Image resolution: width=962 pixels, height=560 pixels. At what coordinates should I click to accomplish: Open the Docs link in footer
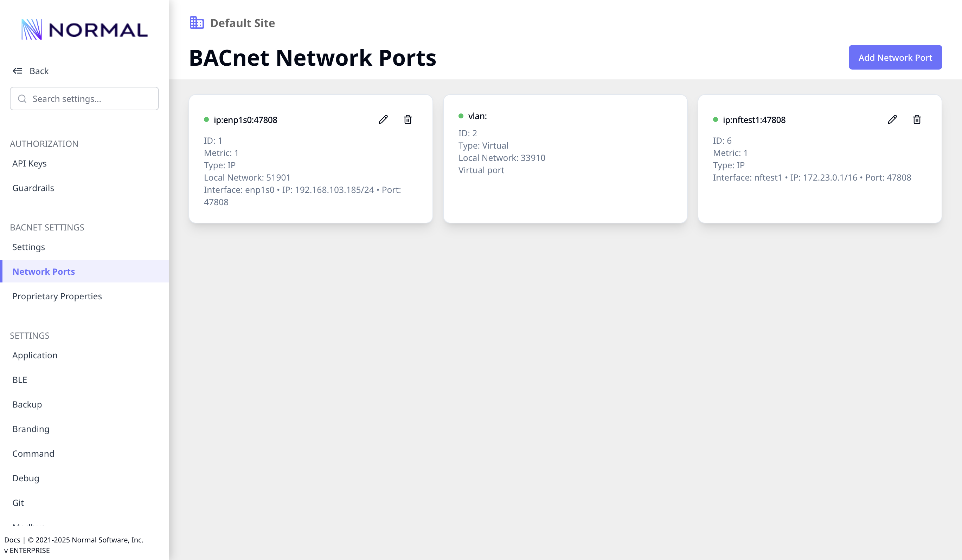(x=12, y=540)
